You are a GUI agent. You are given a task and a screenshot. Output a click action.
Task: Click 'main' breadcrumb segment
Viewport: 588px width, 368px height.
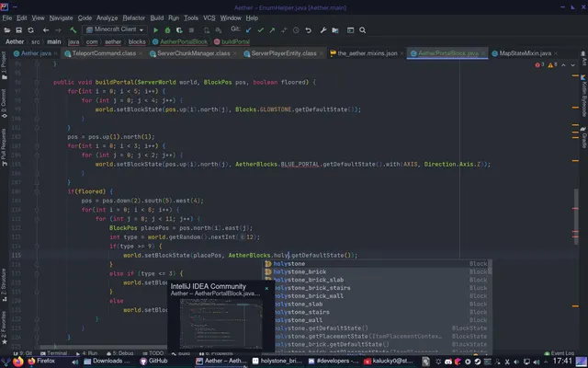[54, 41]
